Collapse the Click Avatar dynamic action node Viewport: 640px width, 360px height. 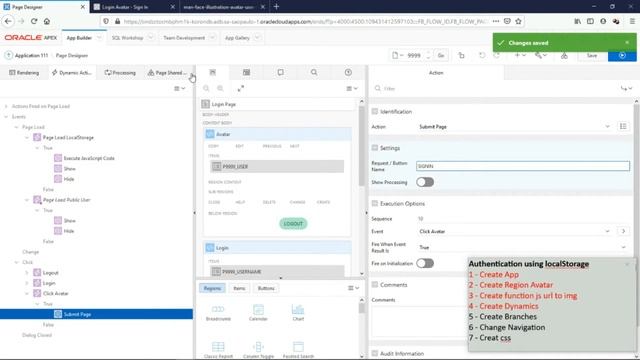point(27,293)
